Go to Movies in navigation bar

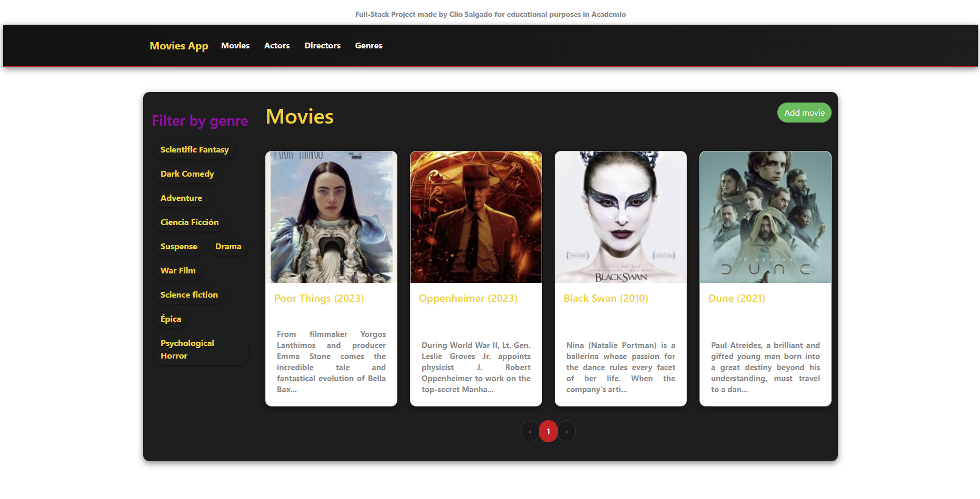click(235, 46)
